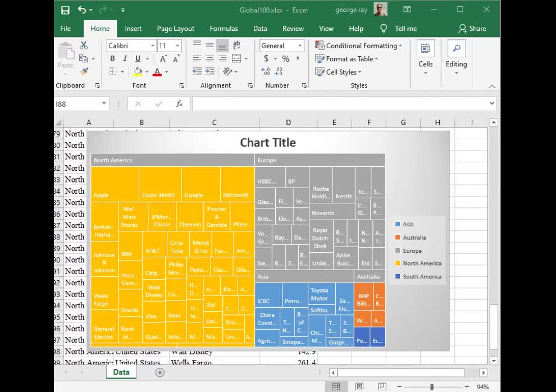Click the Increase Font Size icon
The width and height of the screenshot is (556, 392).
tap(163, 59)
